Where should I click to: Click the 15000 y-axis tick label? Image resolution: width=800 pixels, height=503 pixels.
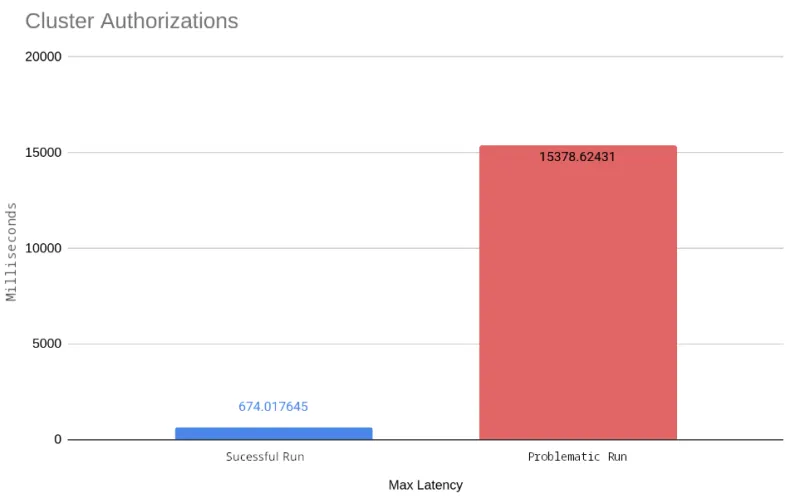pos(44,153)
